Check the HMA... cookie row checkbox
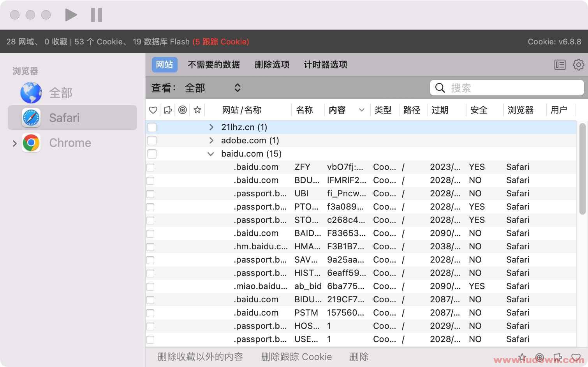588x367 pixels. pos(150,247)
